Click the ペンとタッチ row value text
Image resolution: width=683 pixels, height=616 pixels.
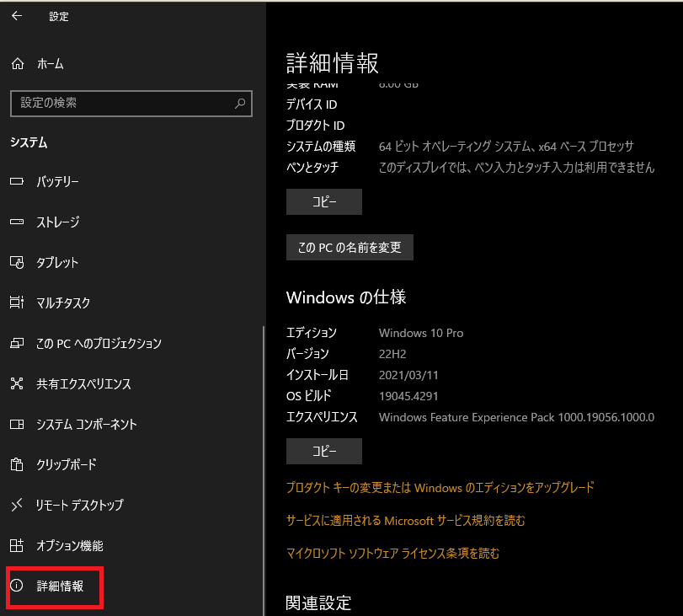coord(516,168)
